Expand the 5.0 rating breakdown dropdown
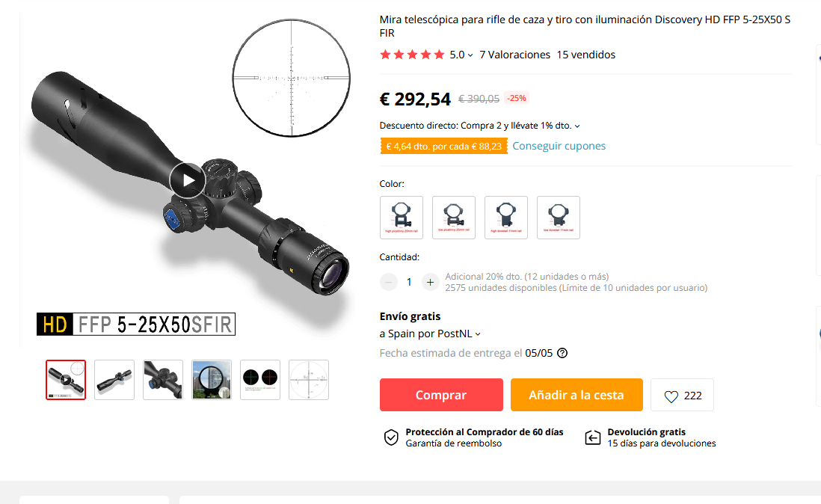 tap(470, 55)
